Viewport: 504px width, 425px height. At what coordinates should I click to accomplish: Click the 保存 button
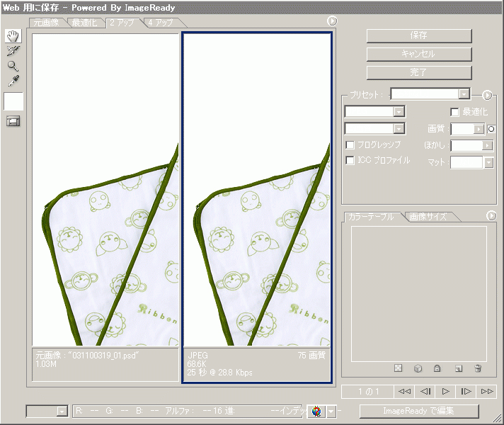[x=418, y=35]
